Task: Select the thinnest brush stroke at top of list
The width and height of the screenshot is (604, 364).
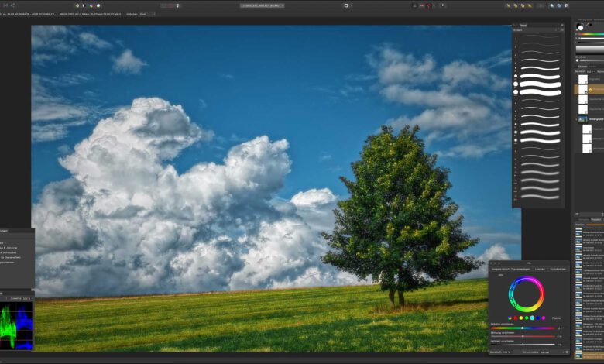Action: 541,37
